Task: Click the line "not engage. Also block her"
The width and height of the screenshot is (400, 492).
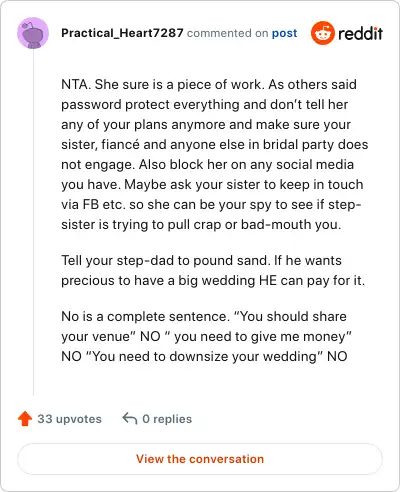Action: (x=207, y=164)
